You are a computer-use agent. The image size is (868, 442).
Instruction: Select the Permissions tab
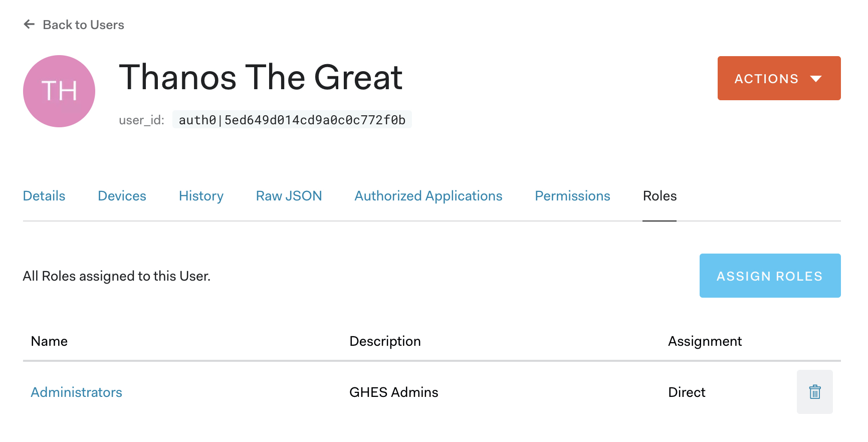(572, 196)
